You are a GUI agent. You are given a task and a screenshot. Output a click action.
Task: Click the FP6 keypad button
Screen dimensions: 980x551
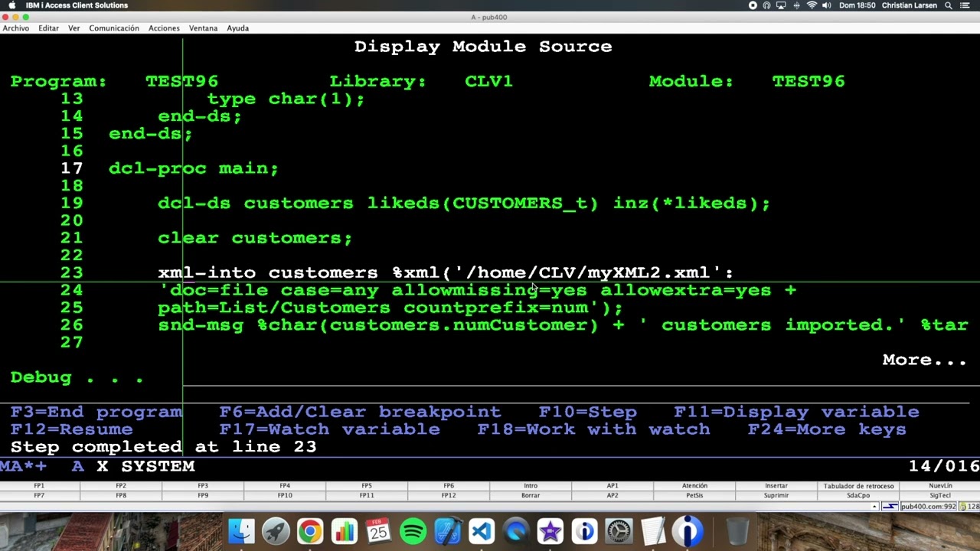[x=449, y=485]
